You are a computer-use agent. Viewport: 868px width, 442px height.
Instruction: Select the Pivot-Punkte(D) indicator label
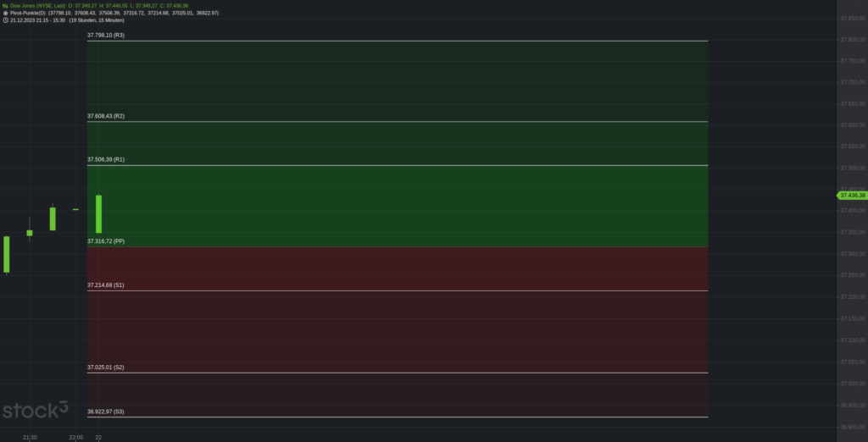pos(34,13)
